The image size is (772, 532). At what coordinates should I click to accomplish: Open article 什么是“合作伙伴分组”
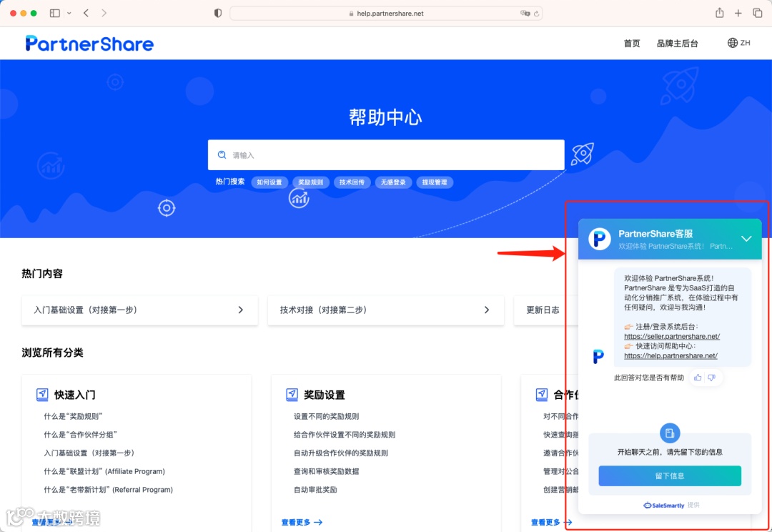pyautogui.click(x=80, y=435)
